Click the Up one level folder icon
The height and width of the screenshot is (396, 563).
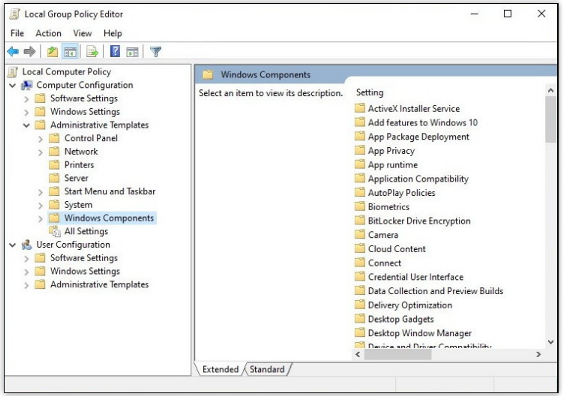pyautogui.click(x=52, y=52)
